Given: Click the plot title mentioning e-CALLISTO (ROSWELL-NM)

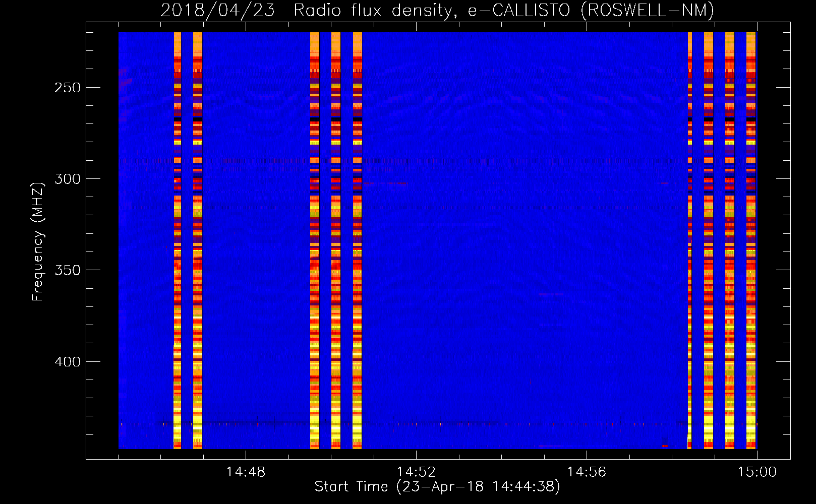Looking at the screenshot, I should click(437, 10).
